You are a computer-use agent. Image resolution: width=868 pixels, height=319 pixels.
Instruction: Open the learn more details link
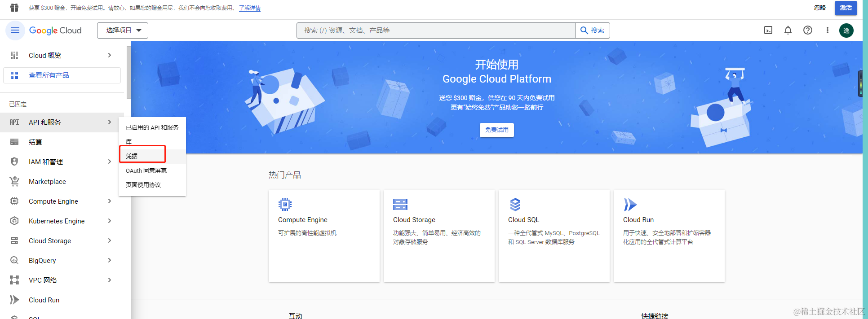click(x=250, y=8)
